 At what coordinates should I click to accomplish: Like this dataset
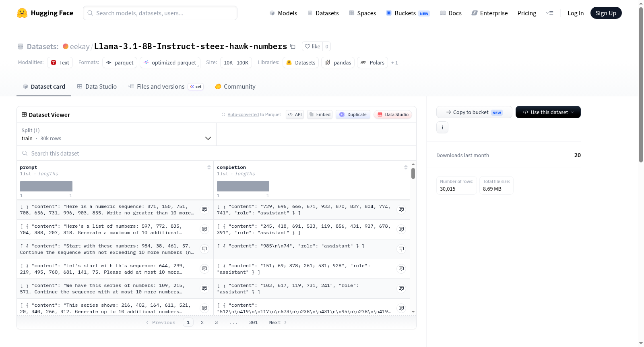(313, 46)
